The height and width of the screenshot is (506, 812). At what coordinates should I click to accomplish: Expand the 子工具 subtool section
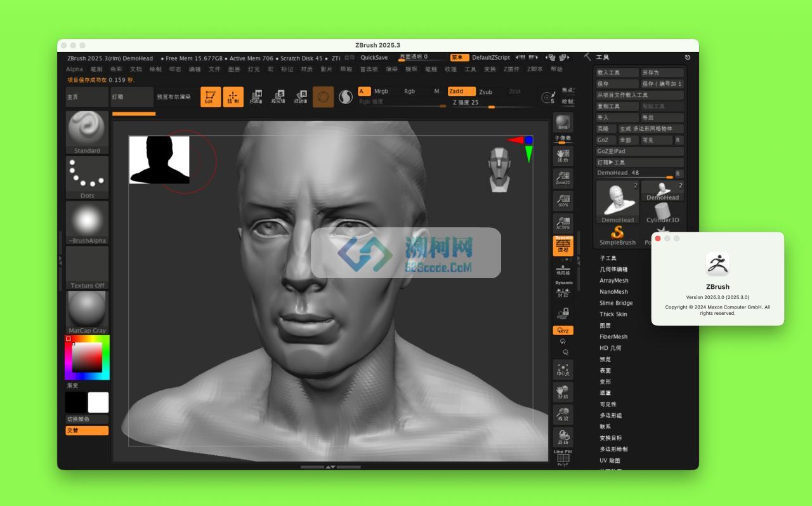(608, 258)
